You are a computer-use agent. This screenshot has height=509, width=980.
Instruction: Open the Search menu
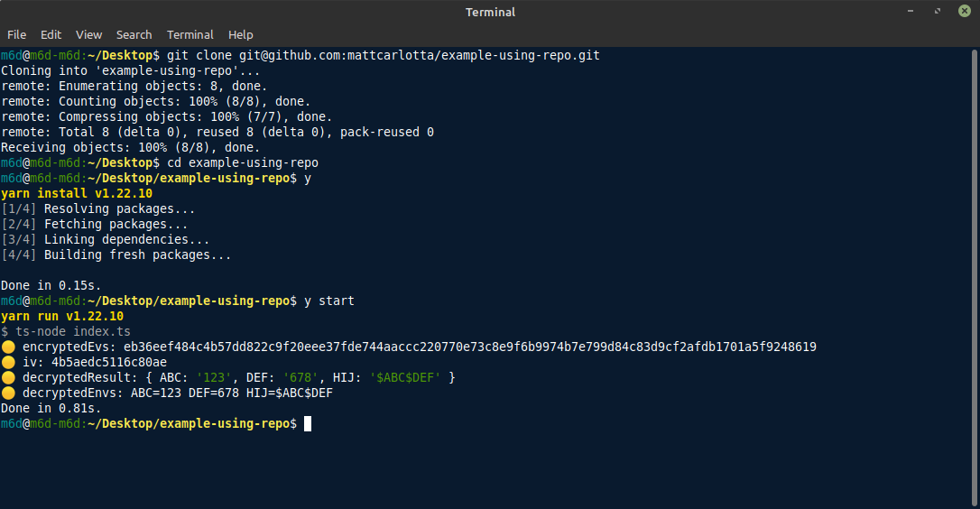click(134, 35)
